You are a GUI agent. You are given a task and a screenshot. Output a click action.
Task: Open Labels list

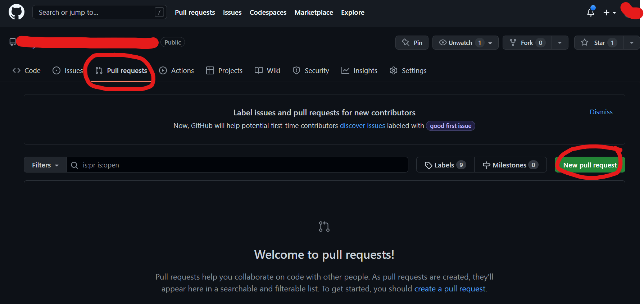tap(445, 165)
